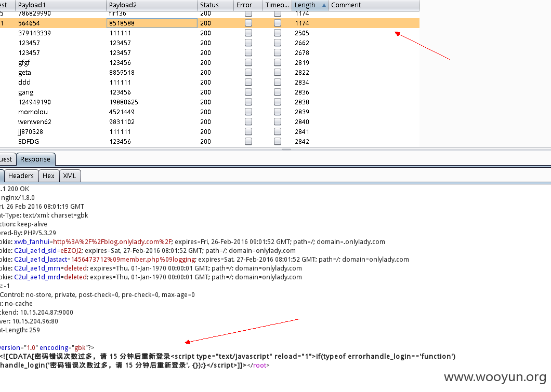Click the pane divider grip handle
The height and width of the screenshot is (392, 551).
[286, 150]
